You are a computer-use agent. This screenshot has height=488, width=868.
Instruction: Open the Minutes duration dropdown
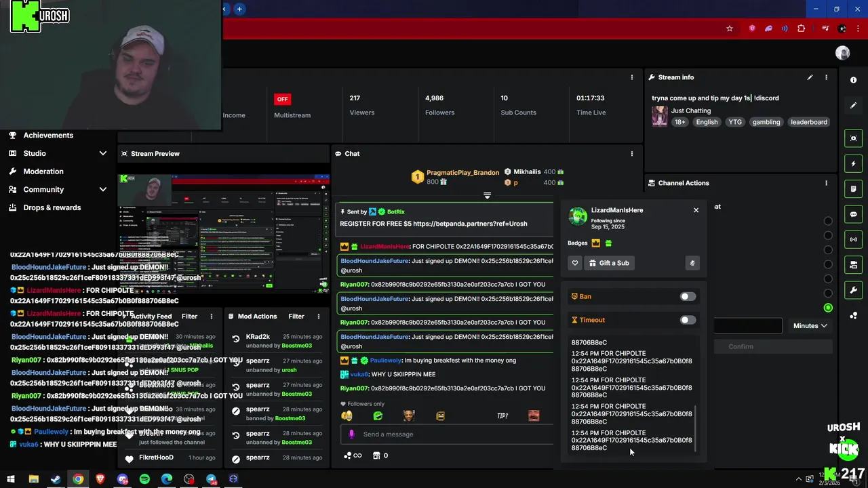pyautogui.click(x=810, y=326)
